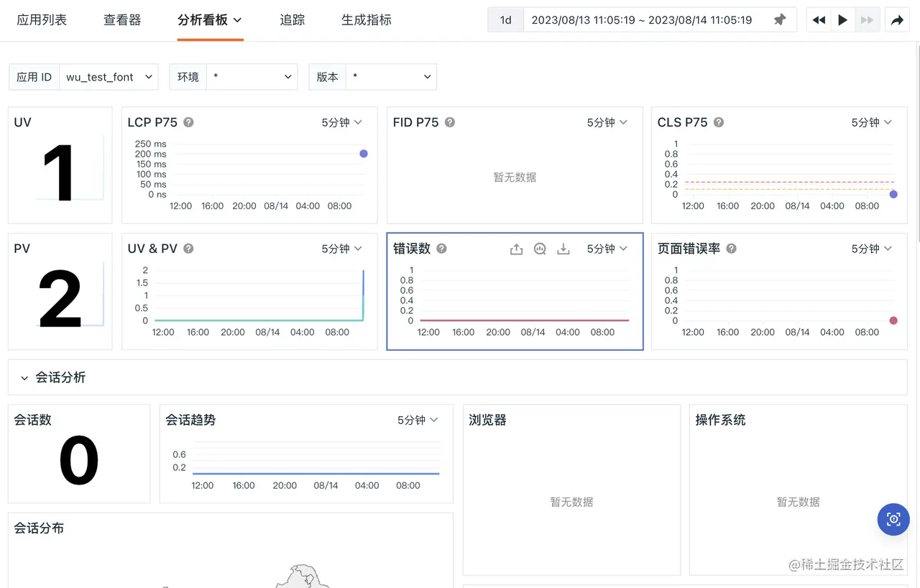This screenshot has height=588, width=920.
Task: Go to the 应用列表 tab
Action: 42,20
